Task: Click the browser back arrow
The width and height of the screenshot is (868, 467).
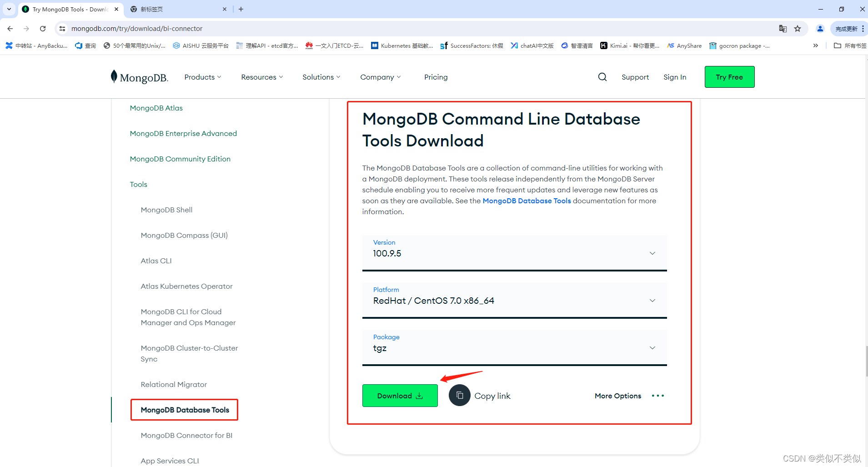Action: click(10, 28)
